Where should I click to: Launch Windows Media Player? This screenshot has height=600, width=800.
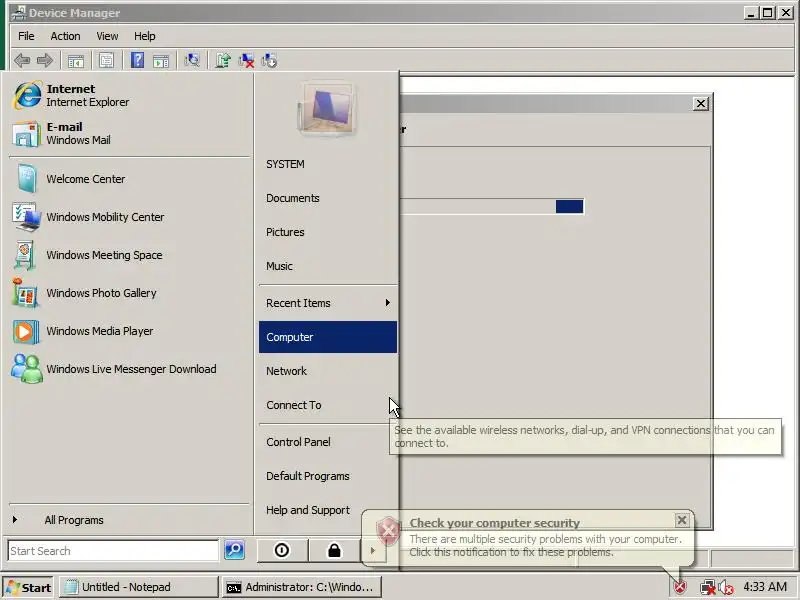click(130, 331)
